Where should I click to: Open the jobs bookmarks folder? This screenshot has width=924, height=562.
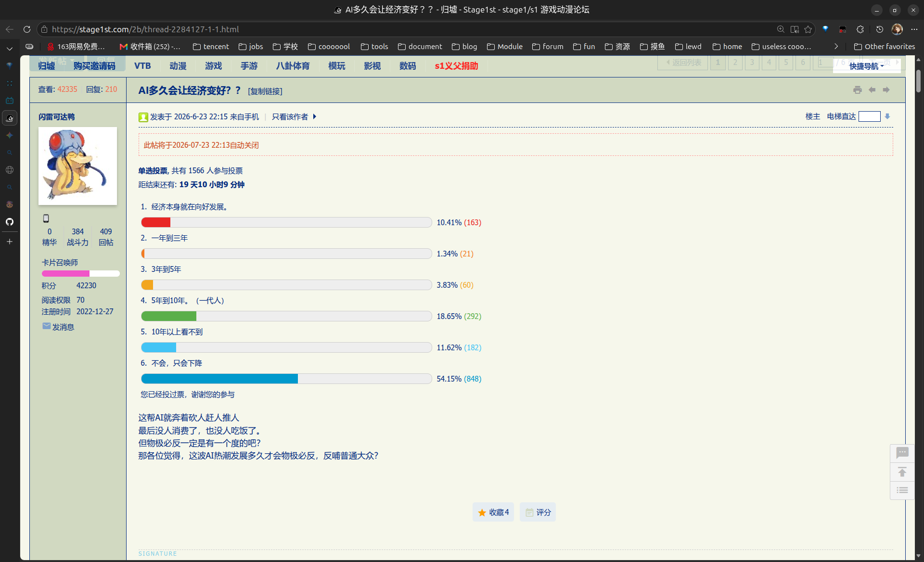point(251,47)
